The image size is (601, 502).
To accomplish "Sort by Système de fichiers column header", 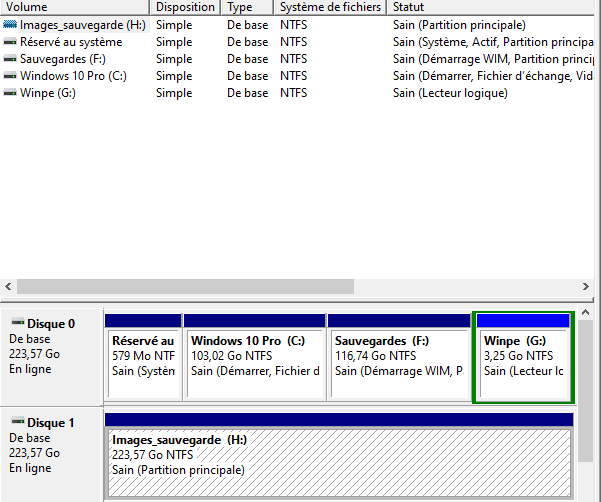I will [x=330, y=7].
